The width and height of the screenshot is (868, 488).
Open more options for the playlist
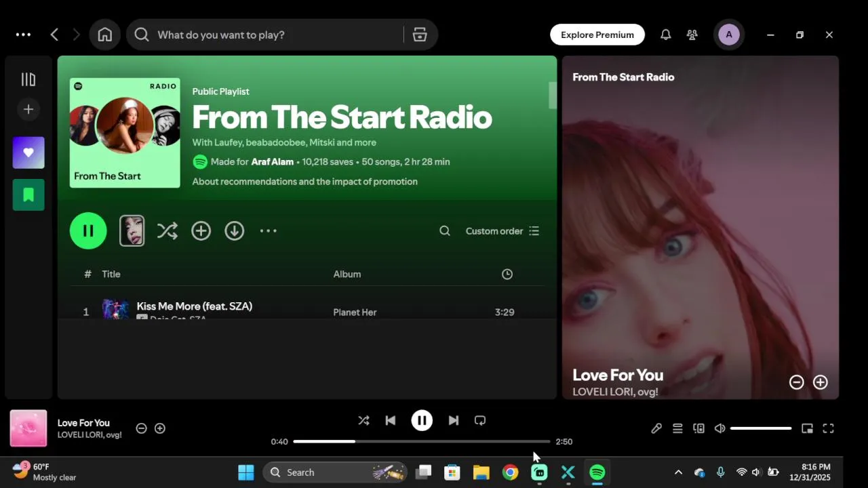click(x=269, y=230)
